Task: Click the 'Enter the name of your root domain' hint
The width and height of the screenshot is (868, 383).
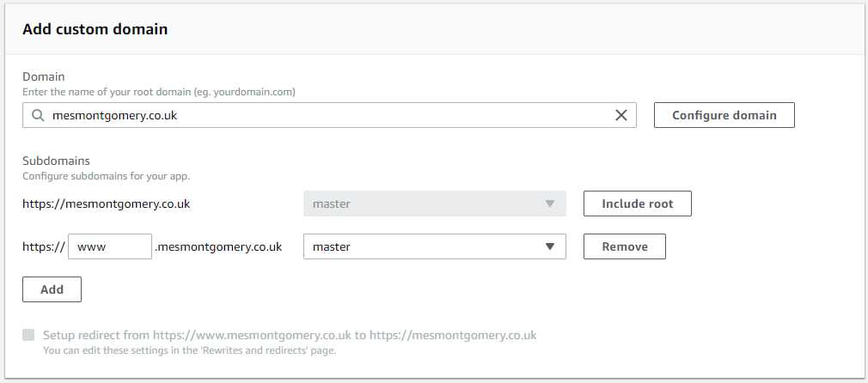Action: tap(164, 91)
